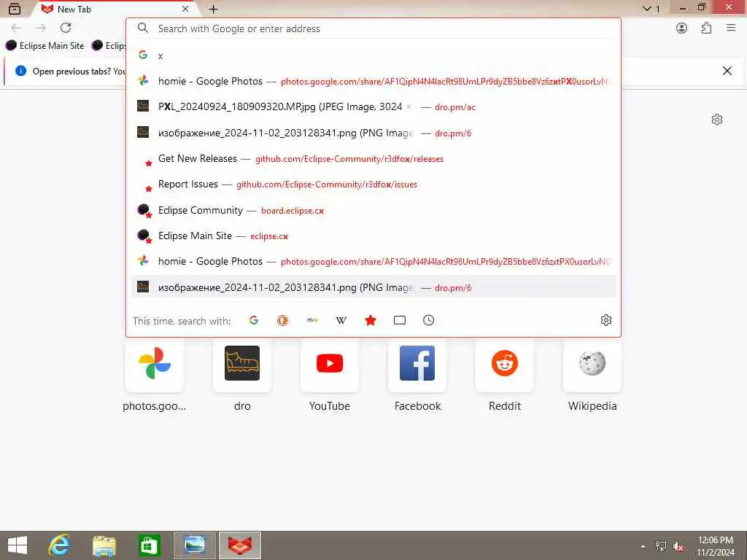
Task: Search this time with Wikipedia
Action: [x=341, y=321]
